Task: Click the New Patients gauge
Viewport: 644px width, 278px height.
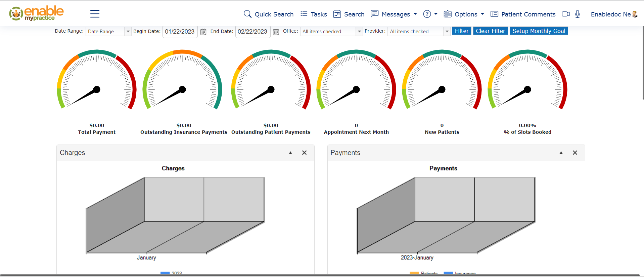Action: pos(442,80)
